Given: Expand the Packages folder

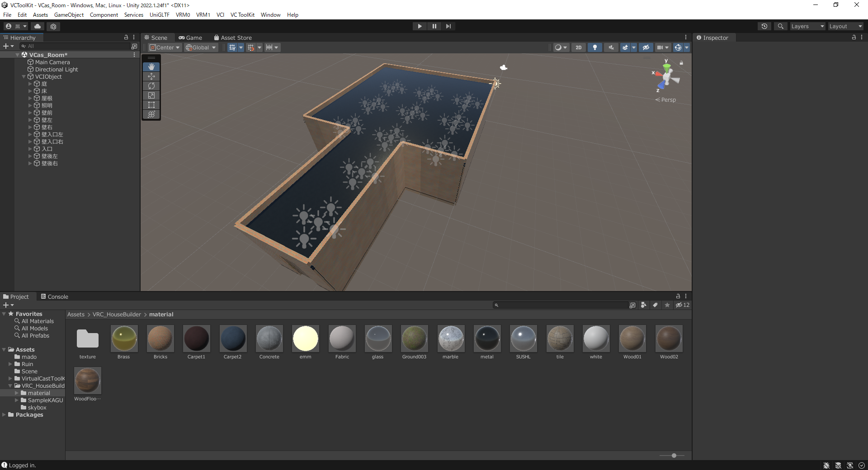Looking at the screenshot, I should click(4, 415).
